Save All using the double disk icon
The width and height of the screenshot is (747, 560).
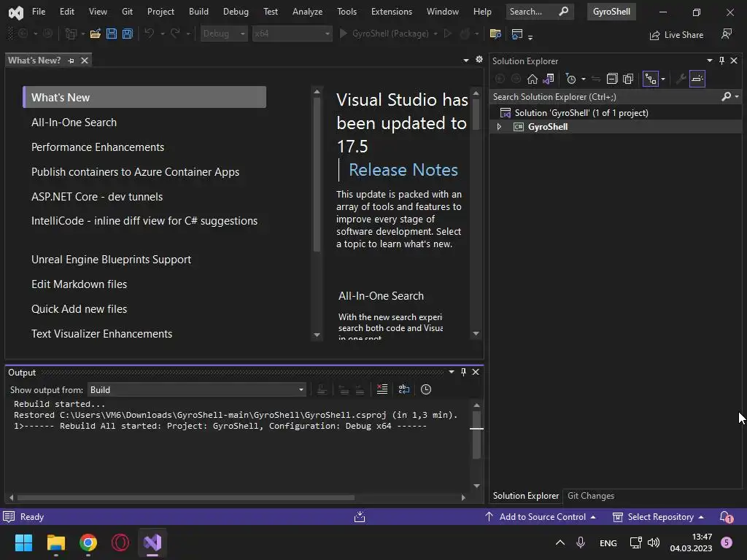pos(127,34)
